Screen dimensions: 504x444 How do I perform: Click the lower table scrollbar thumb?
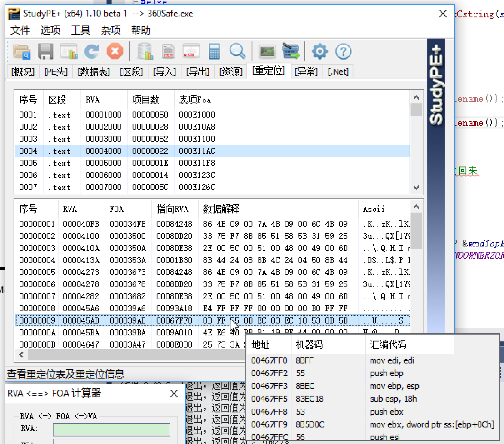tap(416, 231)
